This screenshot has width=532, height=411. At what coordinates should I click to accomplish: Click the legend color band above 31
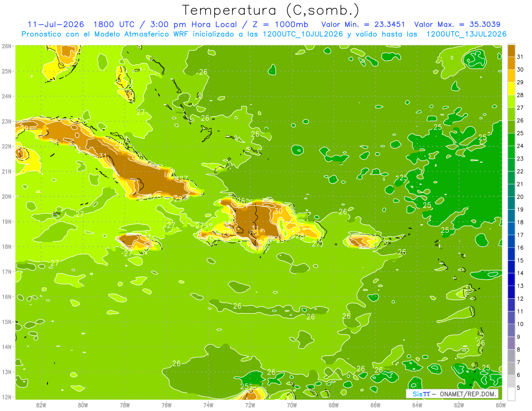coord(511,50)
